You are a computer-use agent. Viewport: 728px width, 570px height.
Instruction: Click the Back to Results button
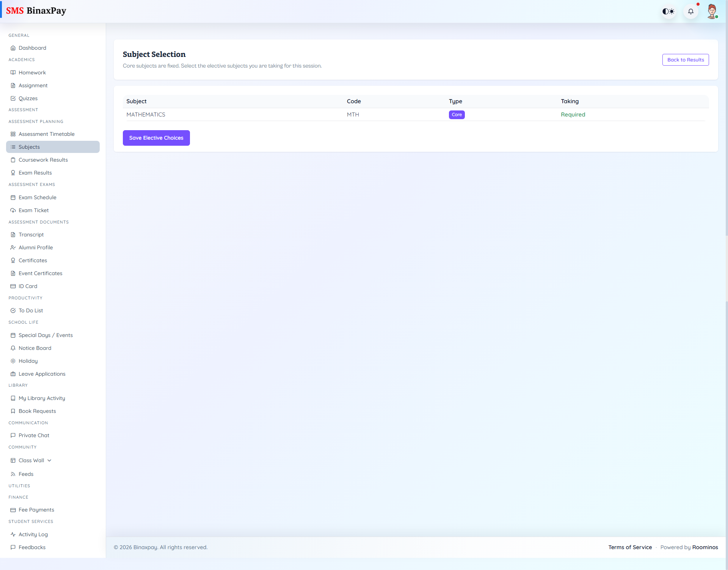pos(685,60)
